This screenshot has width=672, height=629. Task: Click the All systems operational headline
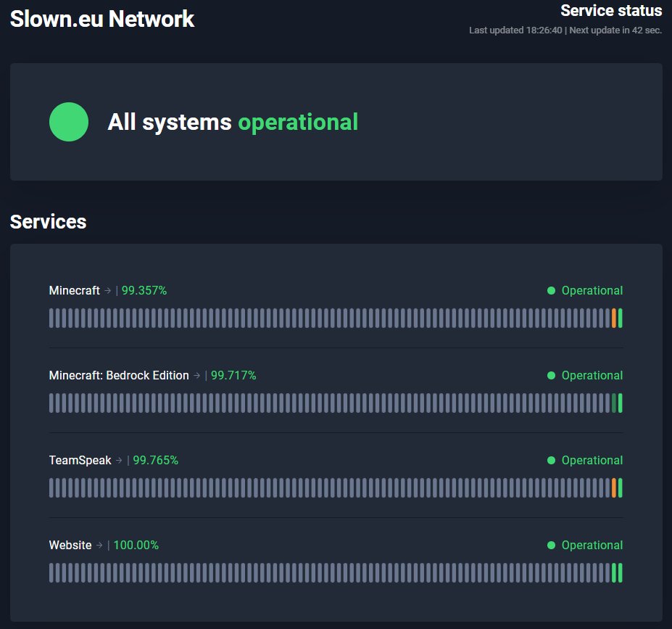tap(233, 122)
